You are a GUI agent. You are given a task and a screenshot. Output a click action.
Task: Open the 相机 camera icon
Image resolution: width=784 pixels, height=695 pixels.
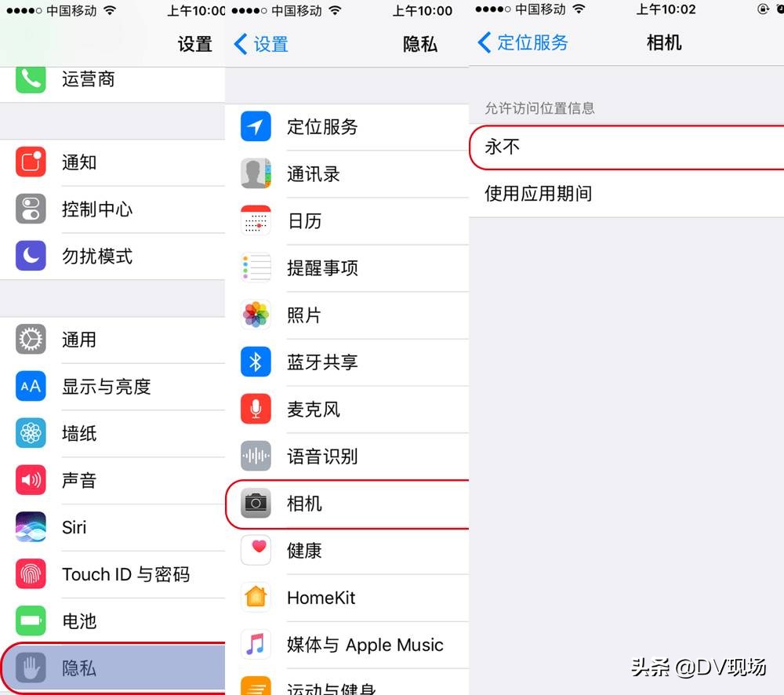(255, 504)
